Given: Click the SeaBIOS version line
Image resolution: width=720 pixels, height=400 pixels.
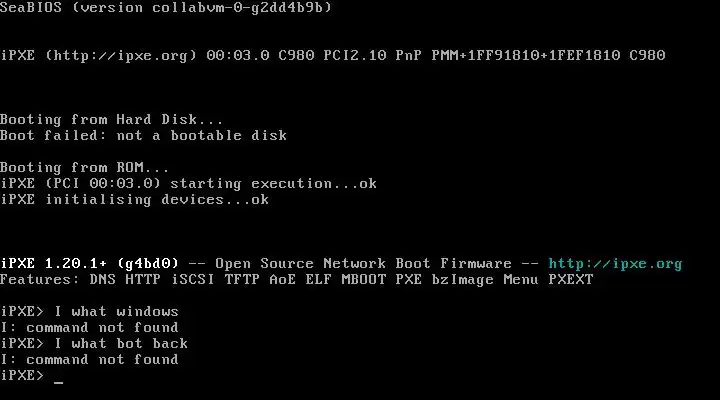Looking at the screenshot, I should point(166,8).
